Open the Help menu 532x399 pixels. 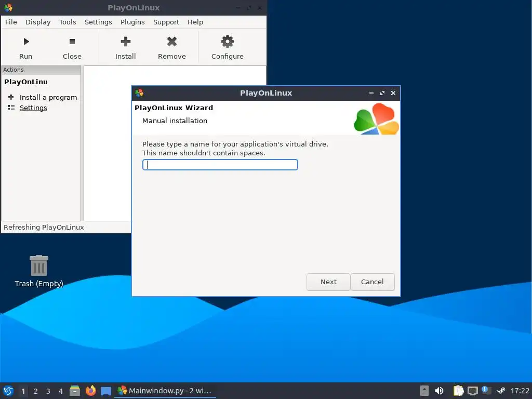click(x=195, y=22)
